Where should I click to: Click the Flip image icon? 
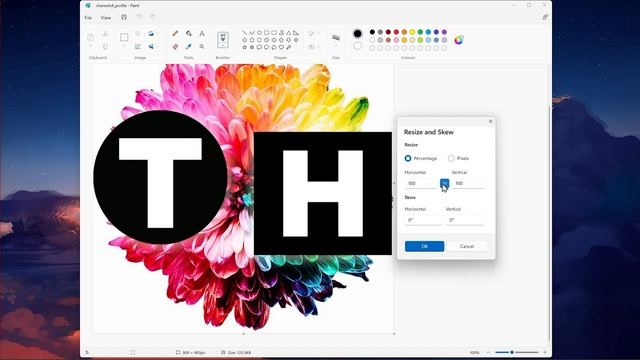[151, 47]
